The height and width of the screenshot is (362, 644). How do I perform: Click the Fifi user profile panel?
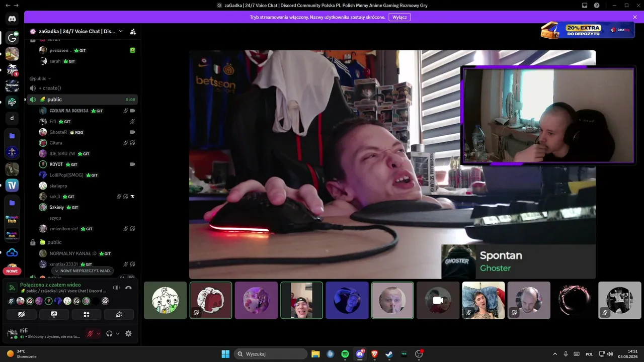pos(45,333)
